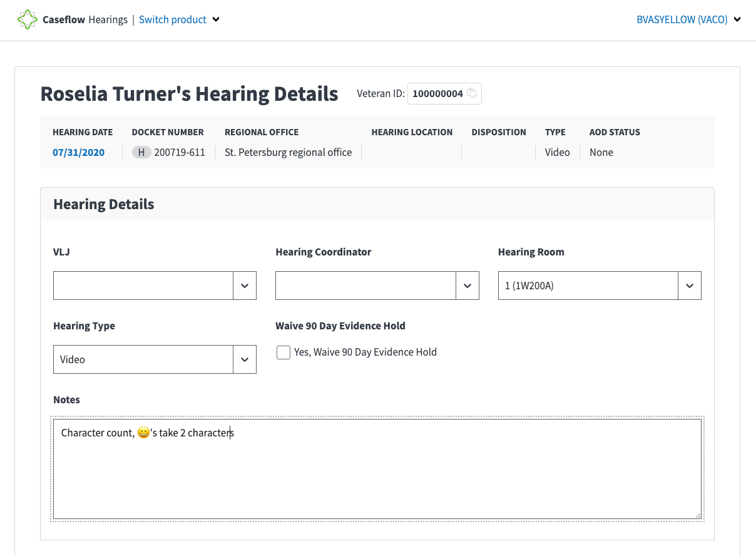756x556 pixels.
Task: Click the Waive 90 Day Evidence Hold label
Action: [x=340, y=326]
